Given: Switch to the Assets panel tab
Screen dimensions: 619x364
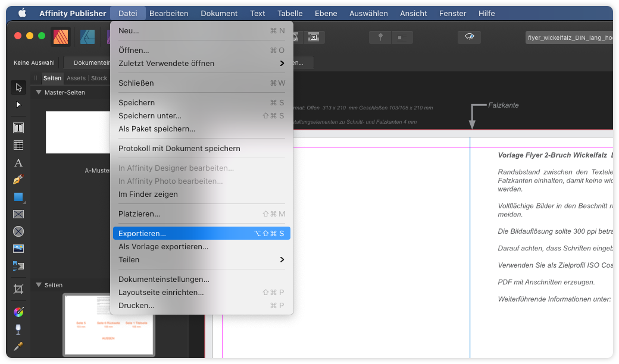Looking at the screenshot, I should tap(76, 78).
